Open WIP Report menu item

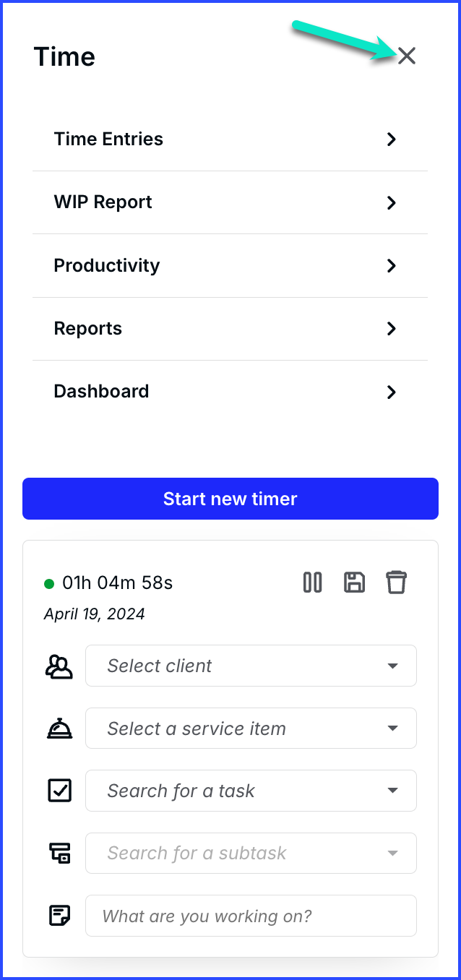(x=230, y=202)
